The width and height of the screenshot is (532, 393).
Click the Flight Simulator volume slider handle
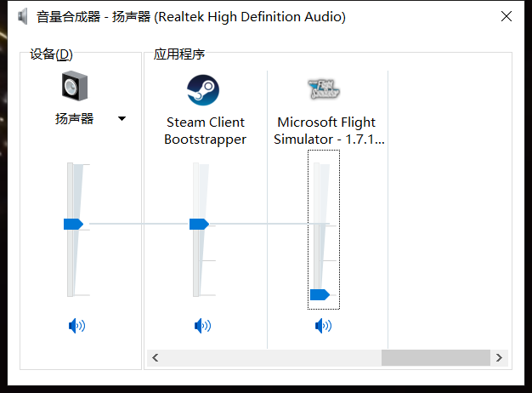coord(320,294)
